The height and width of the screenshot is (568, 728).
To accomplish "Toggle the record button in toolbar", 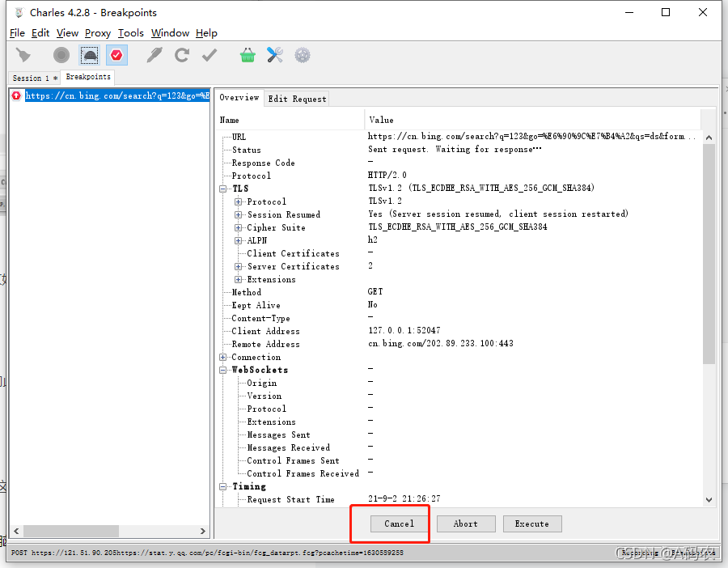I will coord(61,55).
